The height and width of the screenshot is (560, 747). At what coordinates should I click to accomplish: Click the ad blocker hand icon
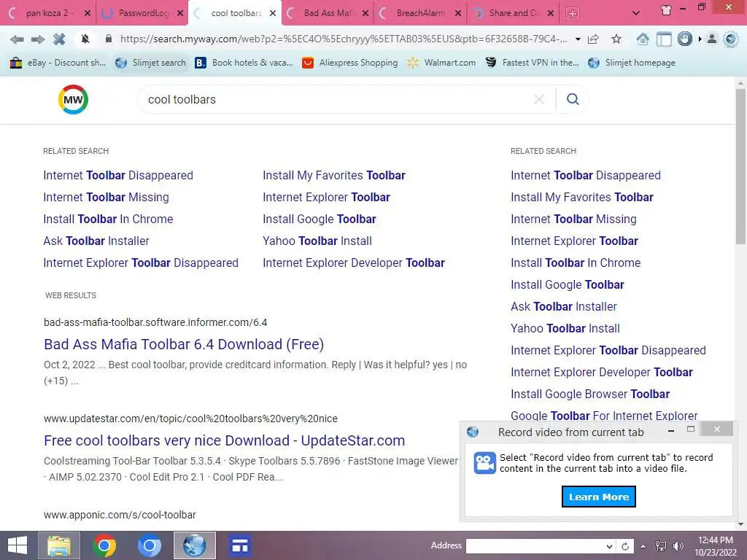(684, 39)
